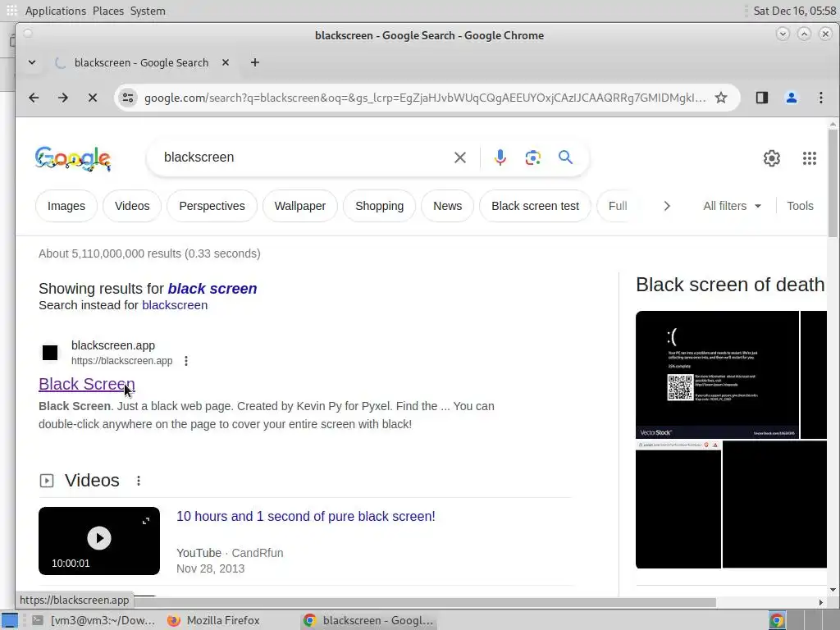Image resolution: width=840 pixels, height=630 pixels.
Task: Select the News filter
Action: tap(447, 206)
